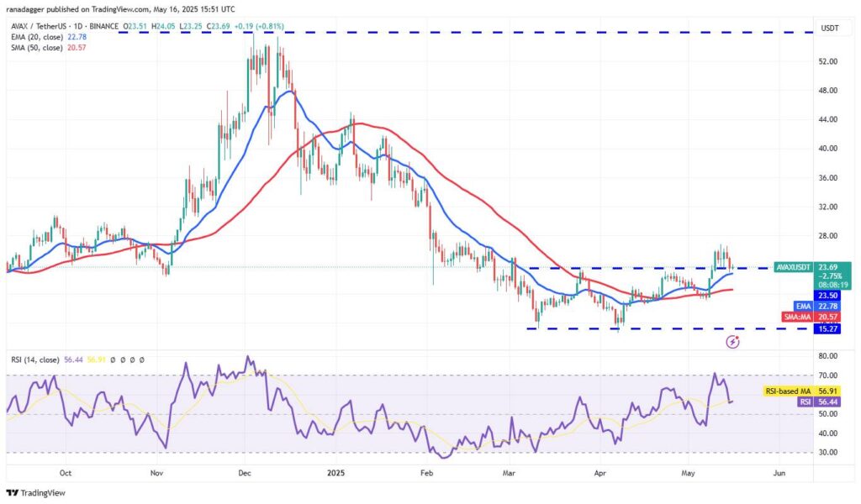The height and width of the screenshot is (504, 861).
Task: Click the 08:08:19 countdown timer label
Action: pyautogui.click(x=833, y=285)
